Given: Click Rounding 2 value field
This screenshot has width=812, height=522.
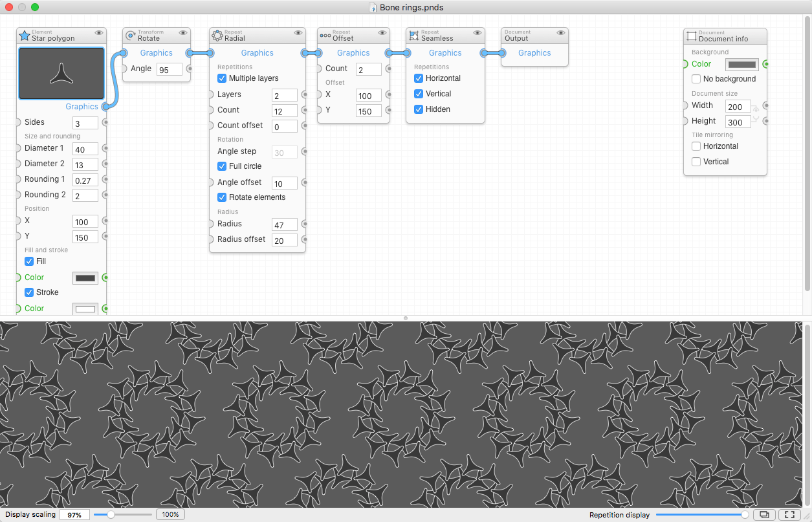Looking at the screenshot, I should click(x=85, y=195).
